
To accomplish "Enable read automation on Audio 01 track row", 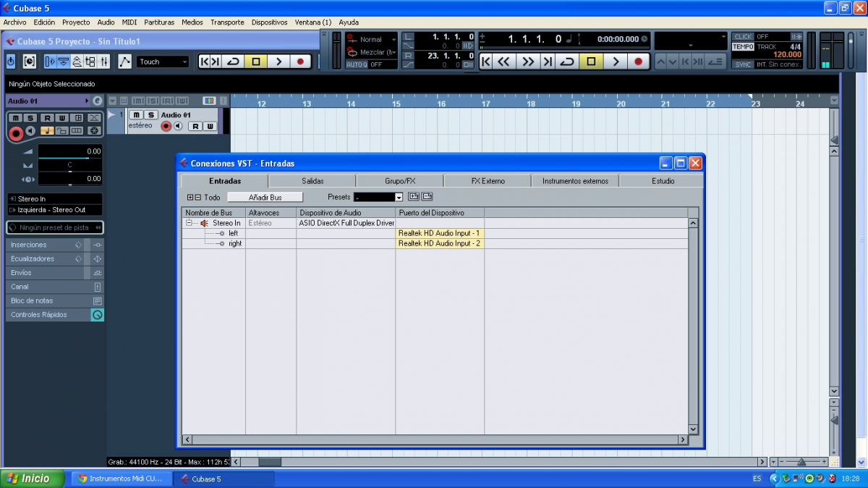I will (x=195, y=126).
